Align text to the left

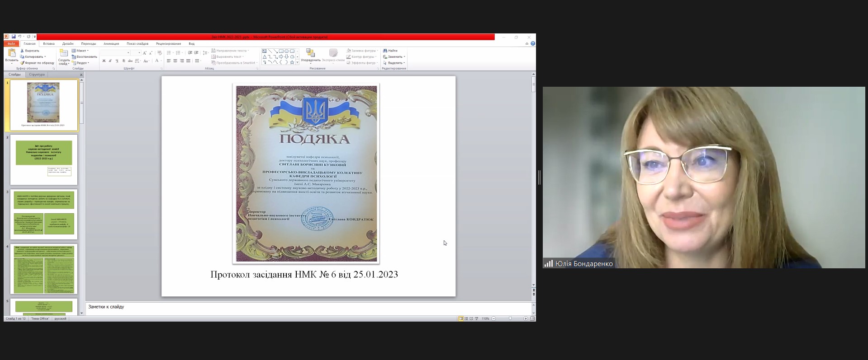[169, 61]
